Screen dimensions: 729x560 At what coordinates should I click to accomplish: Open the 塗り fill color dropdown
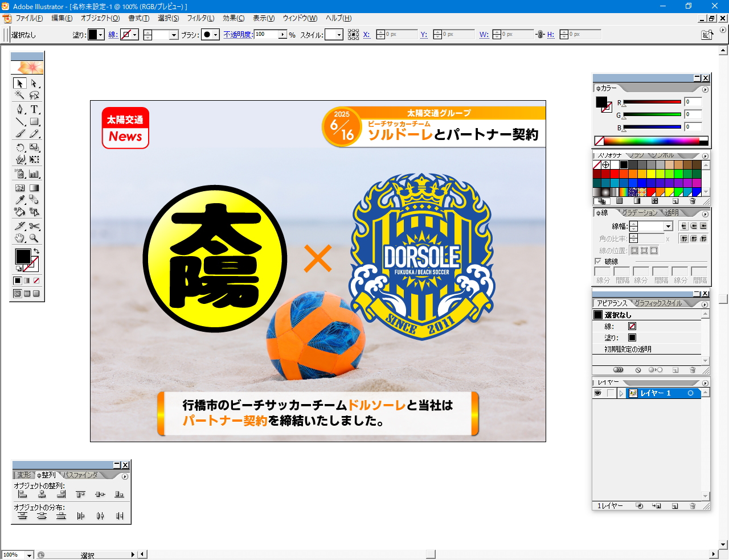101,35
